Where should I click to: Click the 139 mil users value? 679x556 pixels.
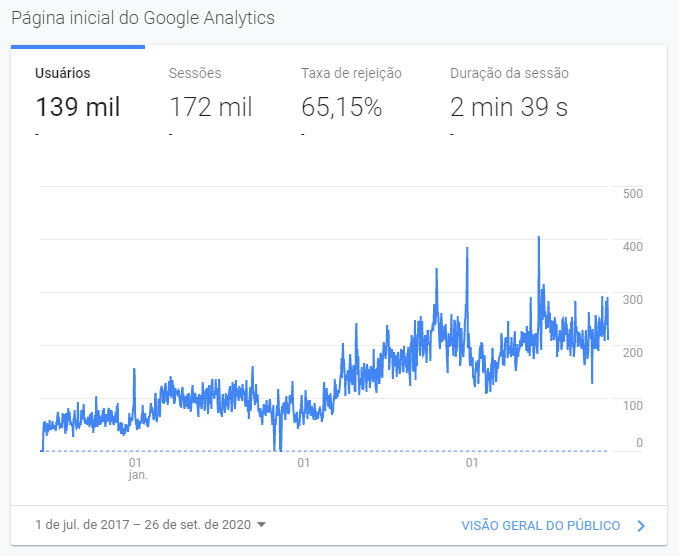coord(77,107)
